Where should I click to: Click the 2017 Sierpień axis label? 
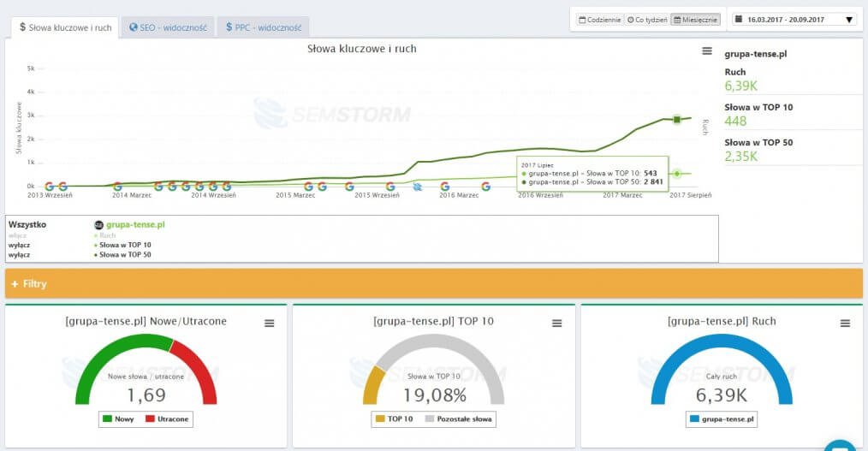coord(690,195)
